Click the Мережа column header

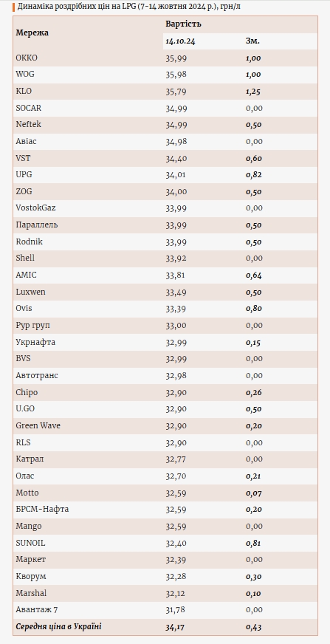tap(32, 32)
